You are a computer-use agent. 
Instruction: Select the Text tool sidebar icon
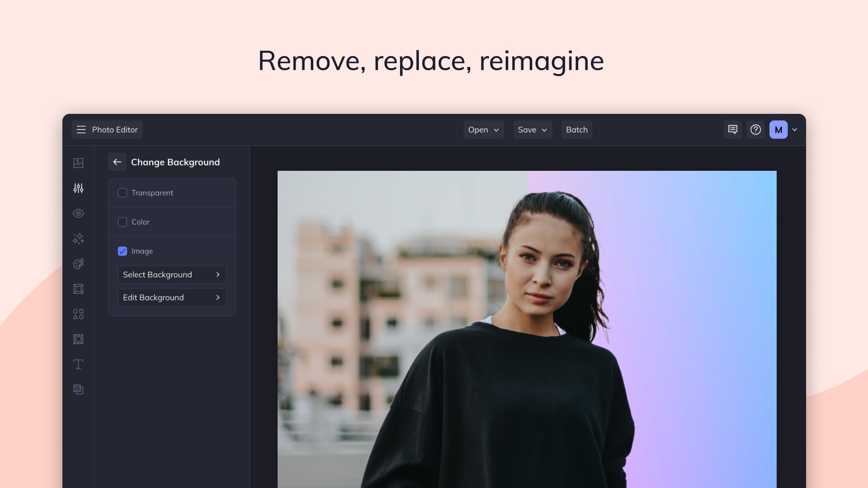click(x=78, y=364)
